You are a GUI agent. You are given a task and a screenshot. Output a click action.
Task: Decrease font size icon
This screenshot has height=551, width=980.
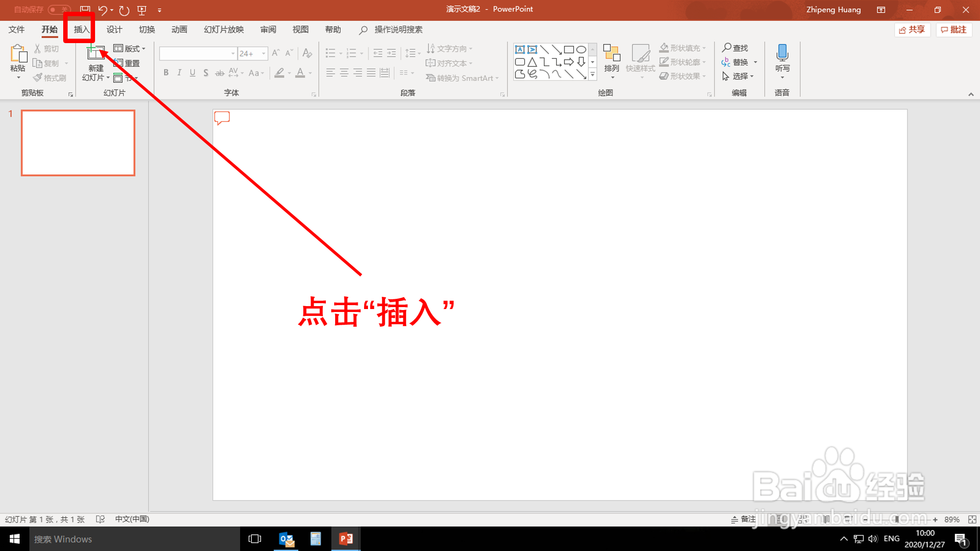(289, 53)
